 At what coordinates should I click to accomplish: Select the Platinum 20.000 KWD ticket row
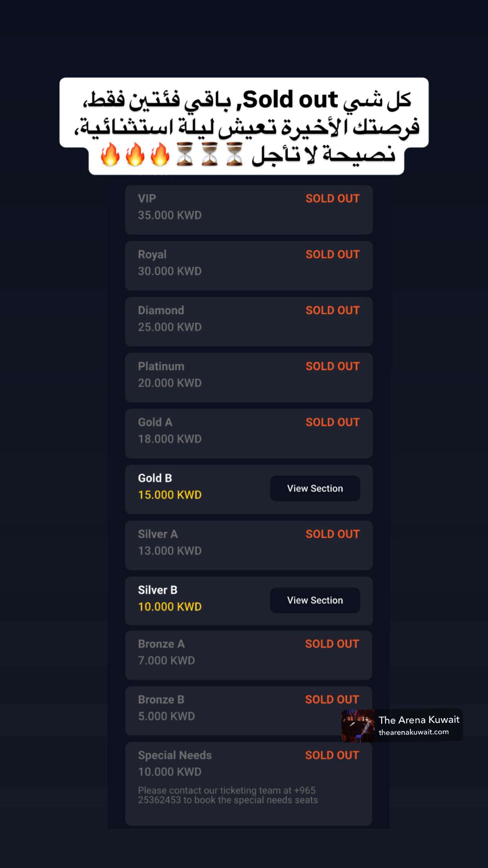249,377
